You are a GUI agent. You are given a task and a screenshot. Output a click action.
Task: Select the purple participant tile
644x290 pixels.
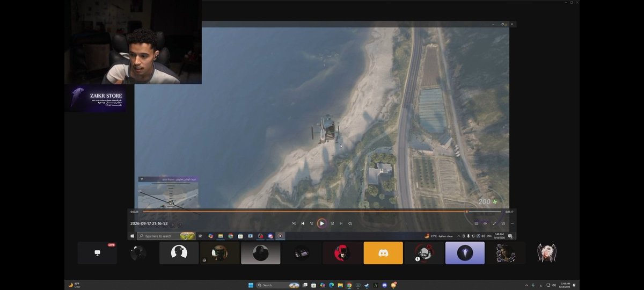coord(465,253)
